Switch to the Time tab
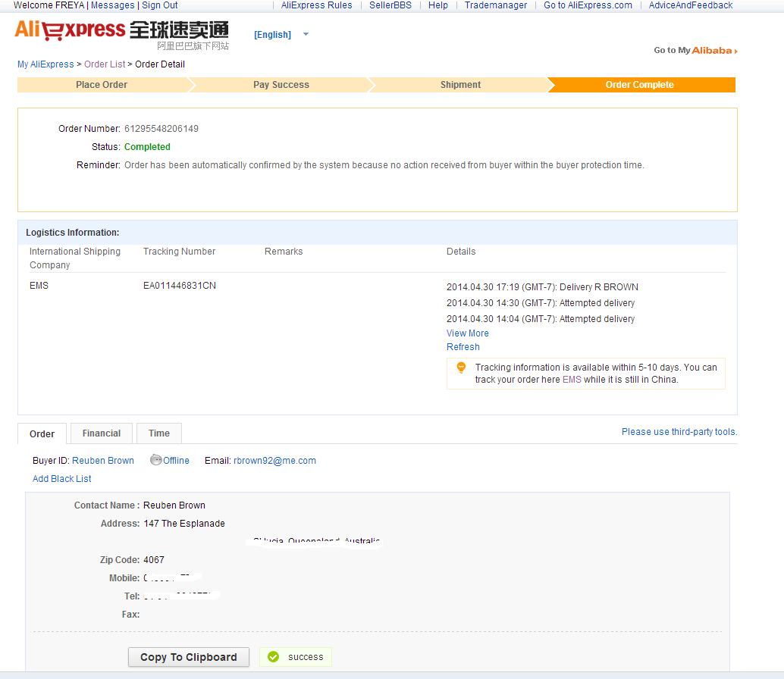Viewport: 784px width, 679px height. click(x=159, y=433)
